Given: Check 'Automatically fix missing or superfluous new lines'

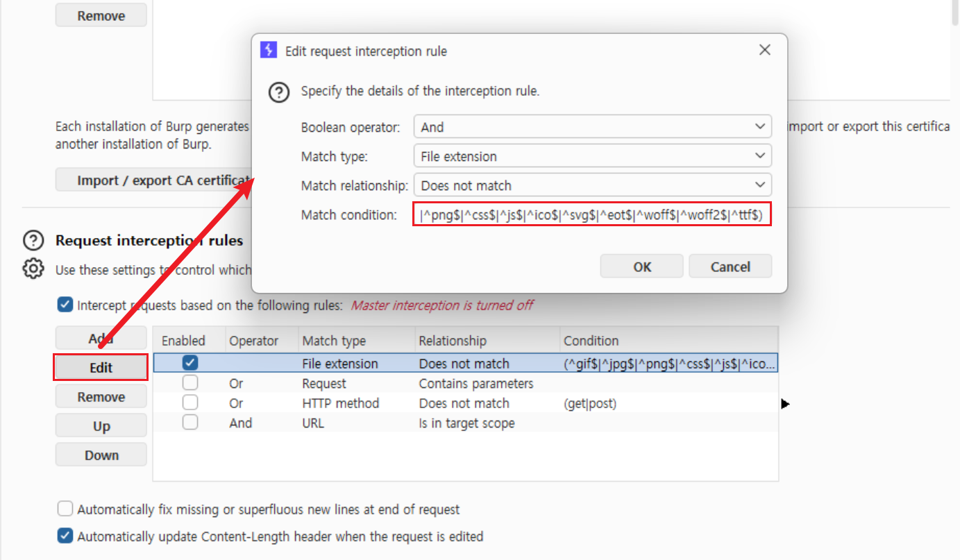Looking at the screenshot, I should coord(65,509).
